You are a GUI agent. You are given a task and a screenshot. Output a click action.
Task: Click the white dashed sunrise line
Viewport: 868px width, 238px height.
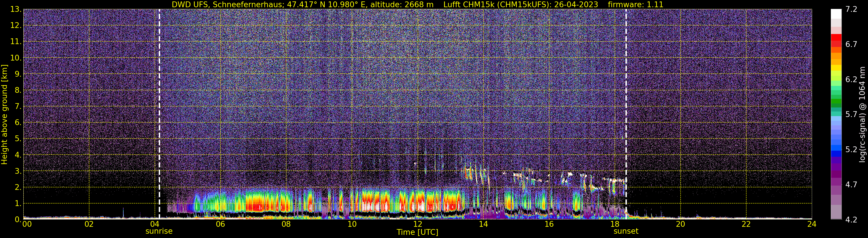159,114
